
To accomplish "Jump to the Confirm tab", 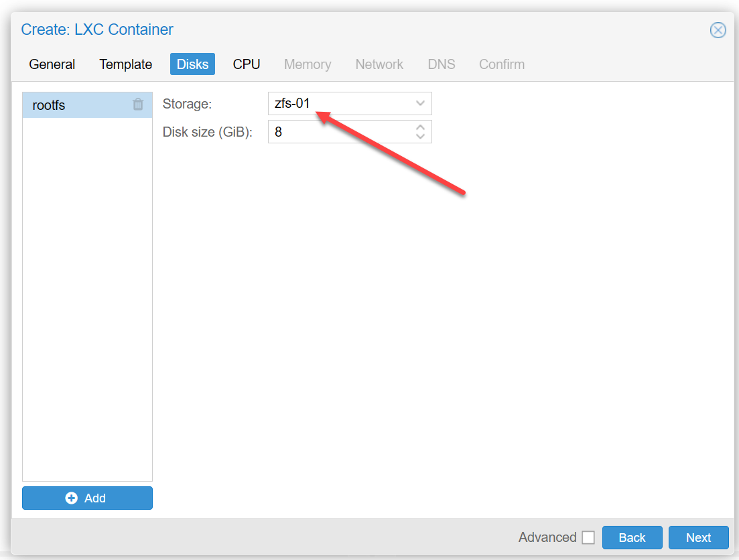I will [501, 64].
